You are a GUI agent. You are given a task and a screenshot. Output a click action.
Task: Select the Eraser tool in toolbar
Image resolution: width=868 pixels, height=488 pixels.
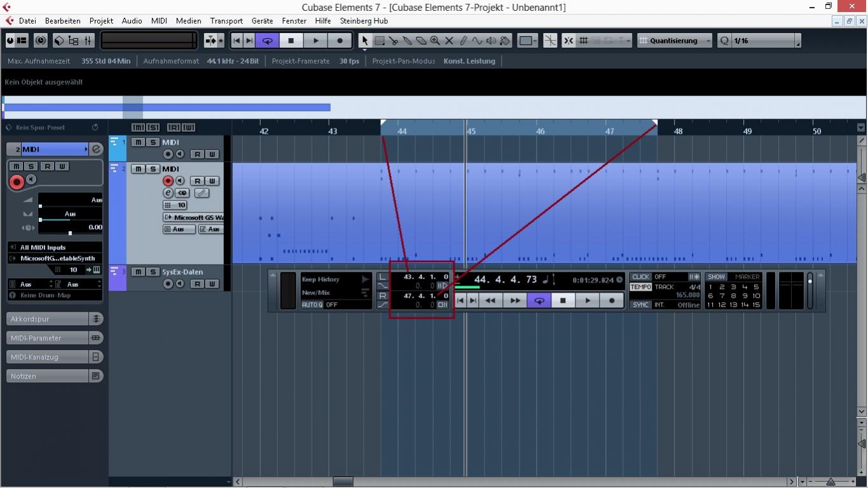pos(421,41)
